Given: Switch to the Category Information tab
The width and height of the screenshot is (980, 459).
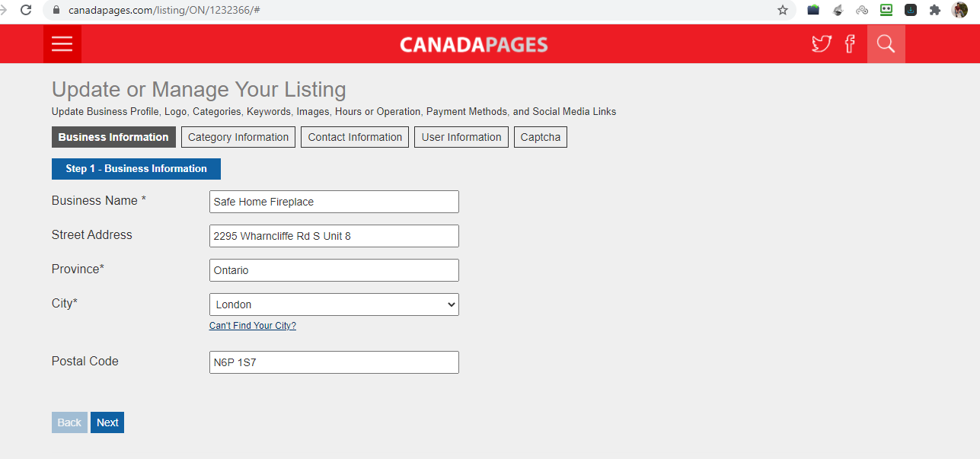Looking at the screenshot, I should [238, 137].
